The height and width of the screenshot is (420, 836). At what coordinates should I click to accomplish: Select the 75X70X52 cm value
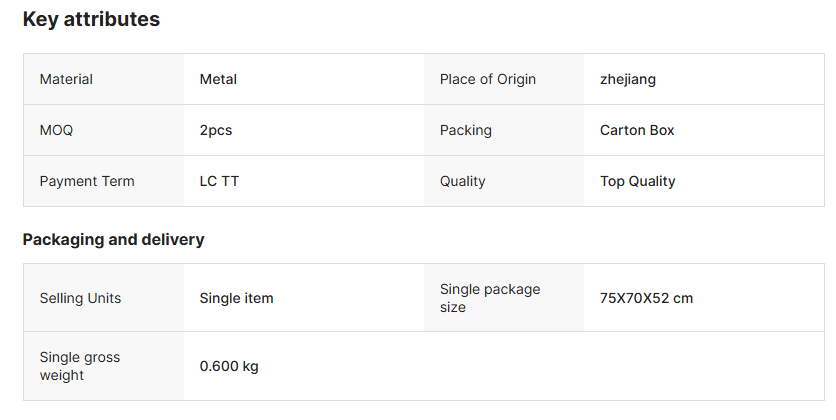click(x=646, y=298)
